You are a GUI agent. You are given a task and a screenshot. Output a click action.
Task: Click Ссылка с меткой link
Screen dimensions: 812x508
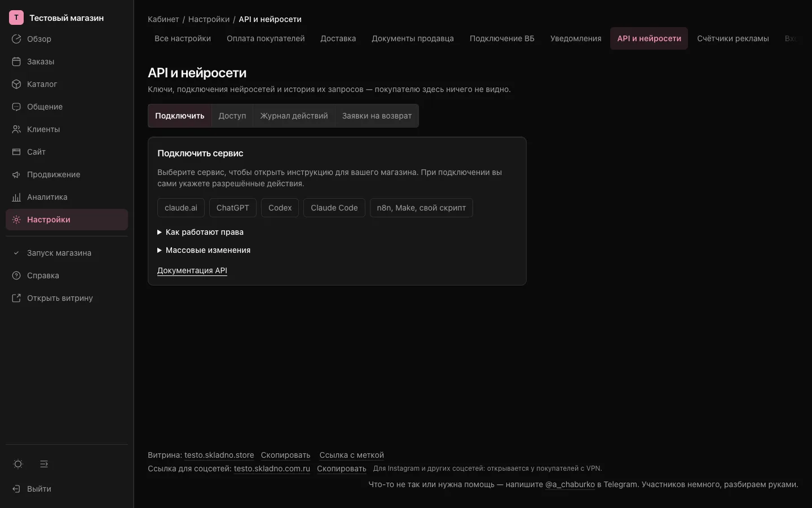[x=352, y=455]
